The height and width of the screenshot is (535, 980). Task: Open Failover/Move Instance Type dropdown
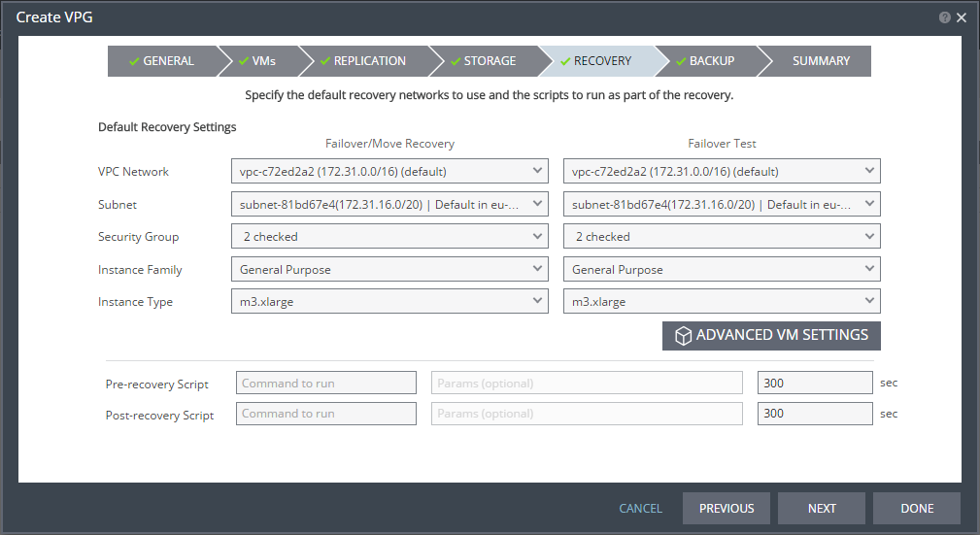(389, 302)
